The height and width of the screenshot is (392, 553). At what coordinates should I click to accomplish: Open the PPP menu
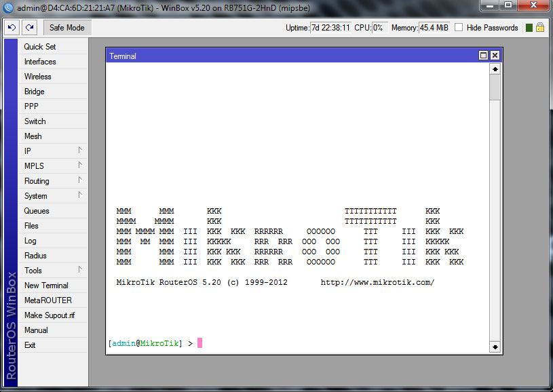tap(52, 106)
